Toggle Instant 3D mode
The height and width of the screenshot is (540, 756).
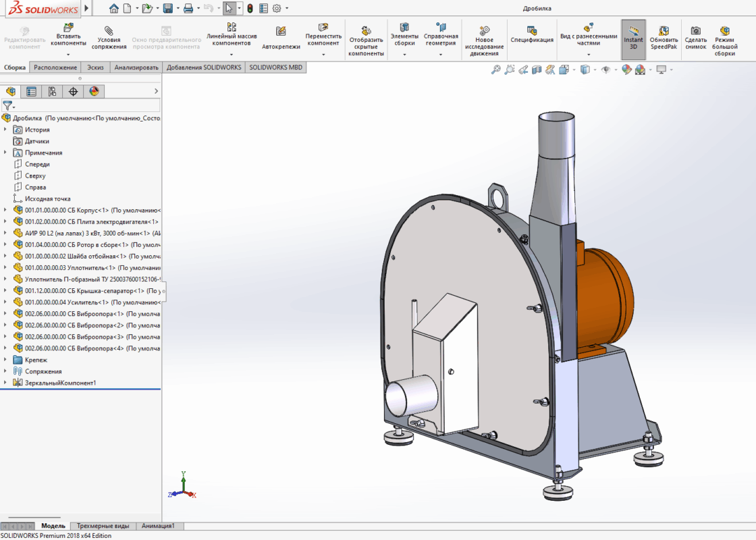click(633, 31)
